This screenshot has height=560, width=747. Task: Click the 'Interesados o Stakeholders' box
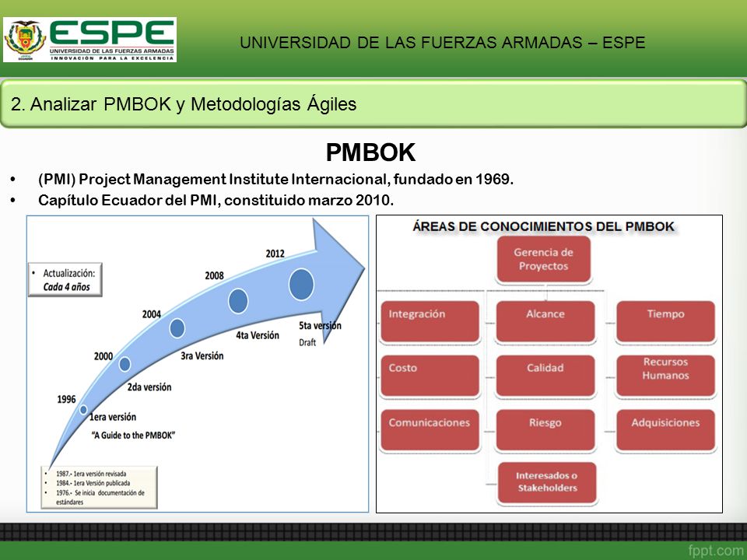pyautogui.click(x=547, y=482)
